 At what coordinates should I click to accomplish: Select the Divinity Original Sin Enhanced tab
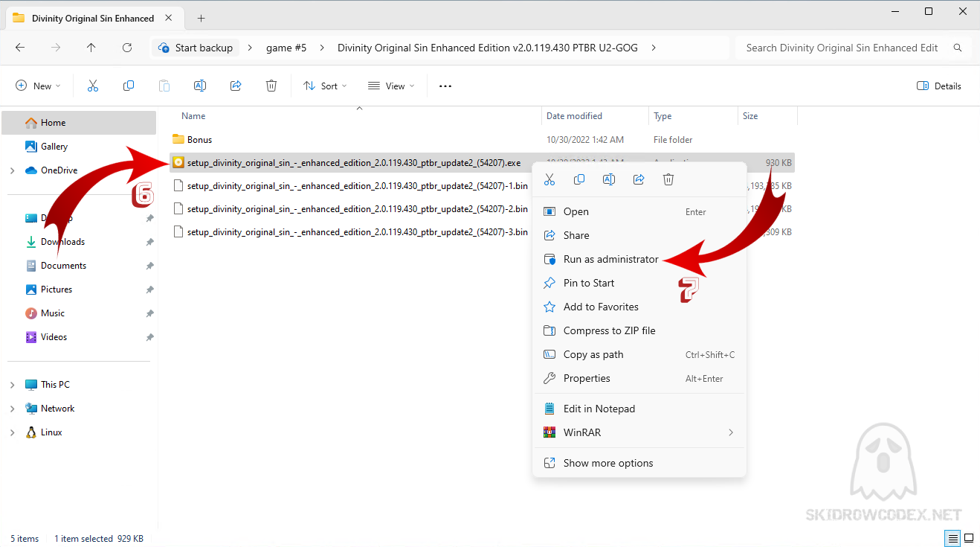(x=94, y=18)
